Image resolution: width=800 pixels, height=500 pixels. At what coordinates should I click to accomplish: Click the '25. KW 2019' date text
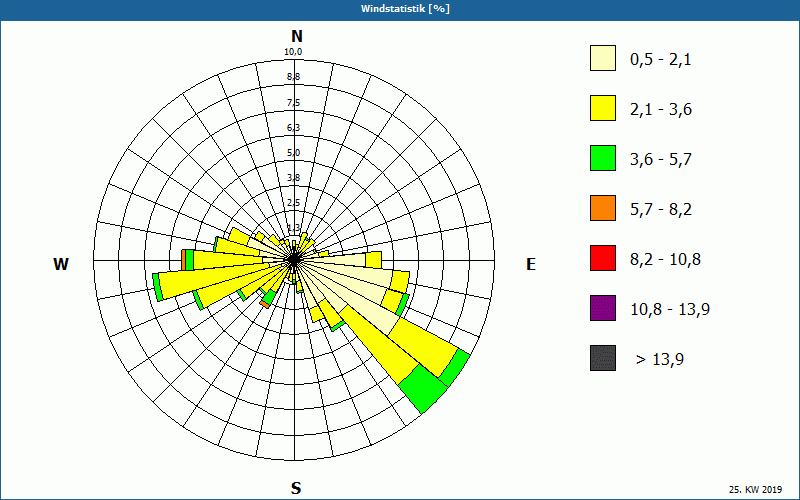[x=755, y=490]
